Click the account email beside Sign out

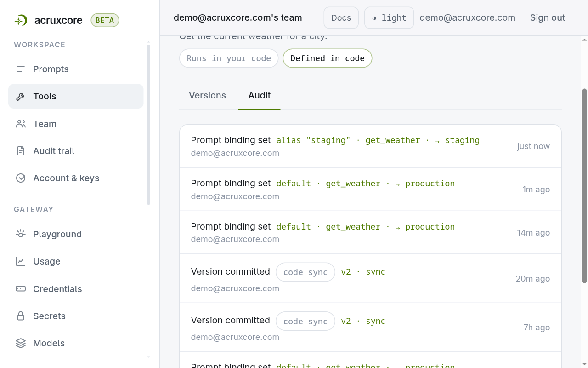pyautogui.click(x=468, y=18)
